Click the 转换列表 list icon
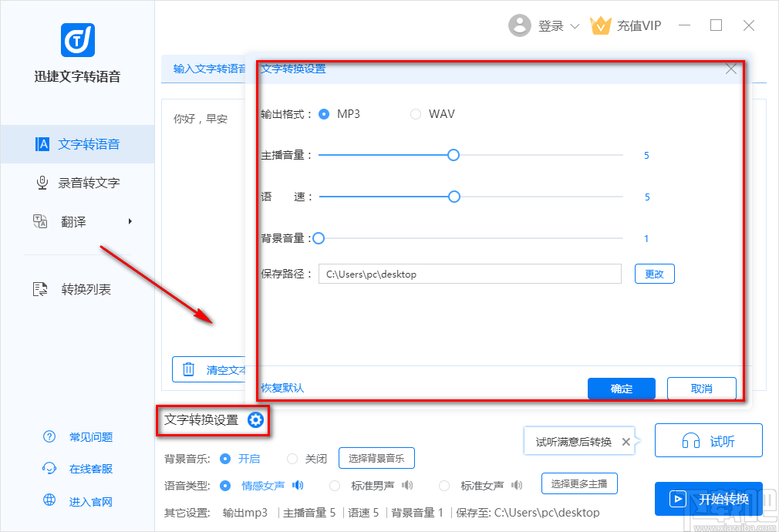Screen dimensions: 779x532 pos(40,289)
